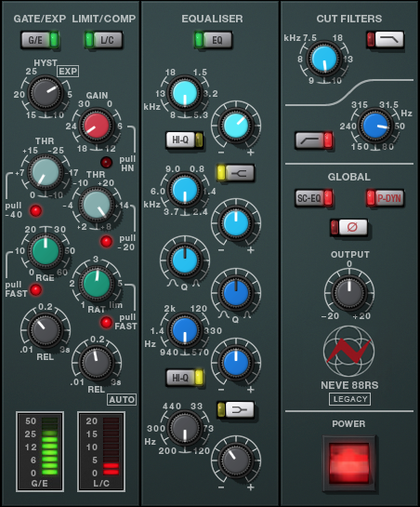
Task: Click the high-cut filter kHz knob
Action: coord(324,59)
